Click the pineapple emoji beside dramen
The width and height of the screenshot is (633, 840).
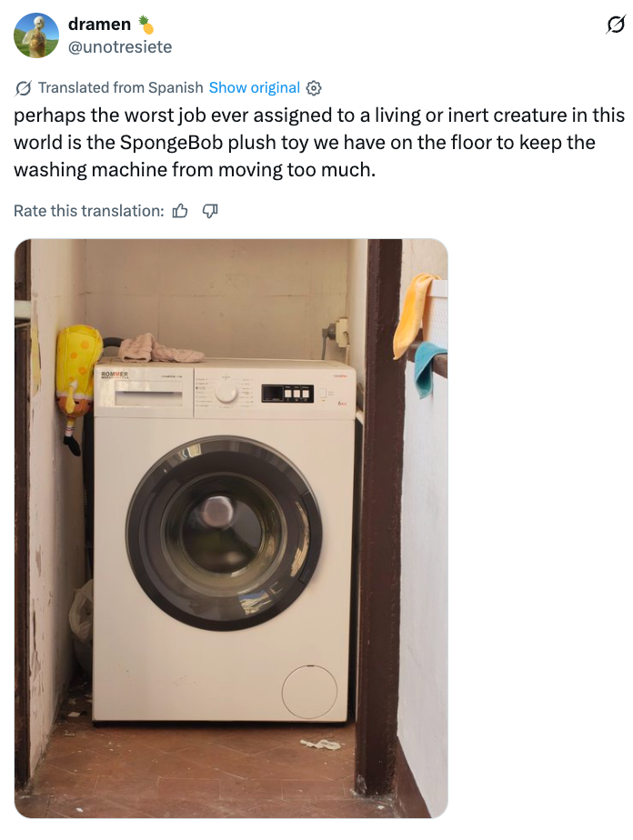pyautogui.click(x=146, y=25)
